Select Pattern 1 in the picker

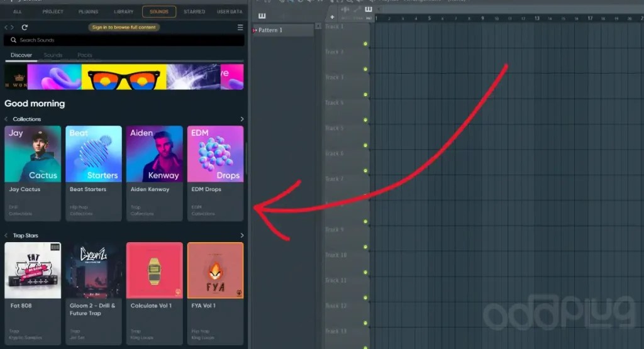click(x=283, y=30)
